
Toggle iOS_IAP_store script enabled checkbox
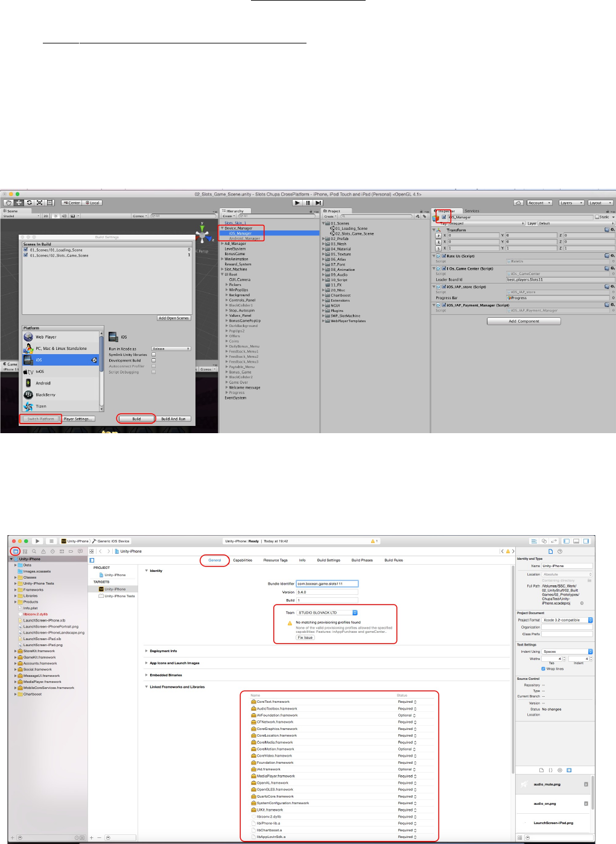443,287
